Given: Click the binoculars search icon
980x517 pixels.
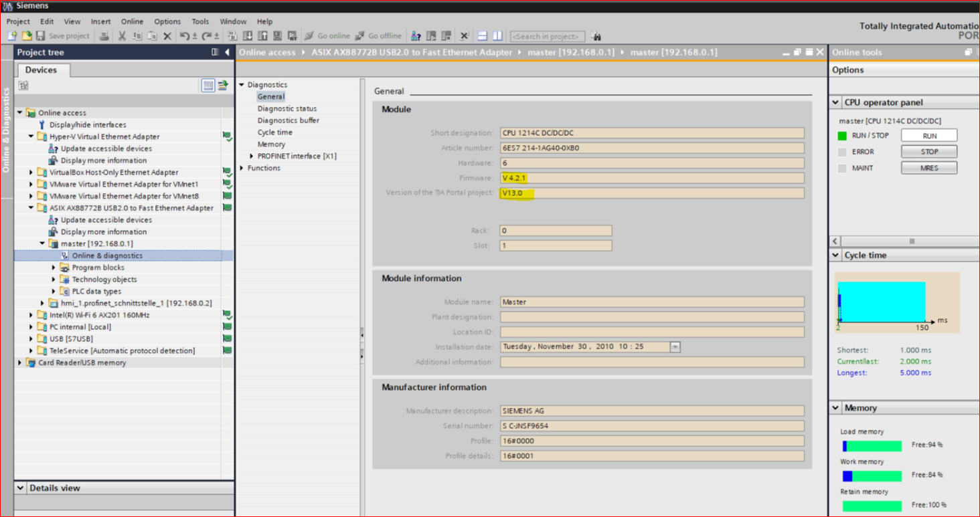Looking at the screenshot, I should click(x=596, y=36).
